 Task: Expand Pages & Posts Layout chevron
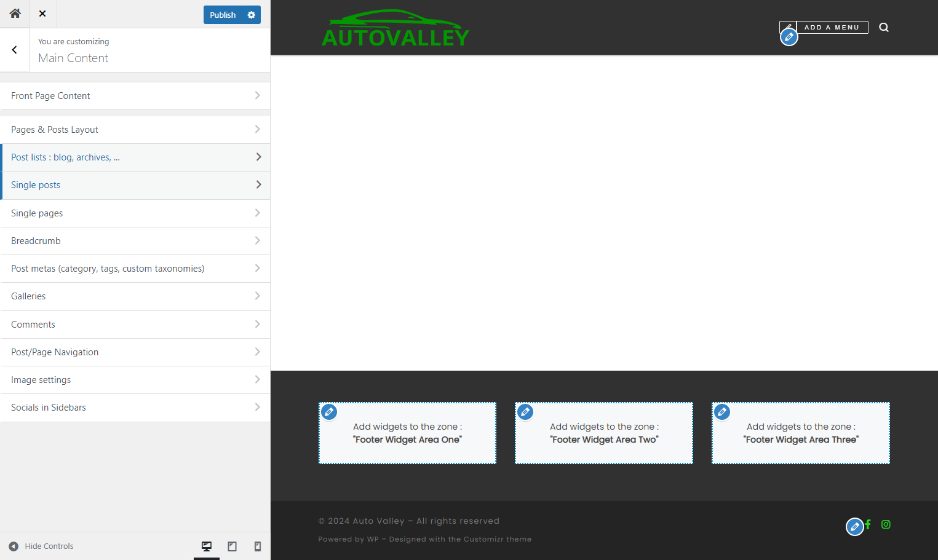click(x=257, y=129)
